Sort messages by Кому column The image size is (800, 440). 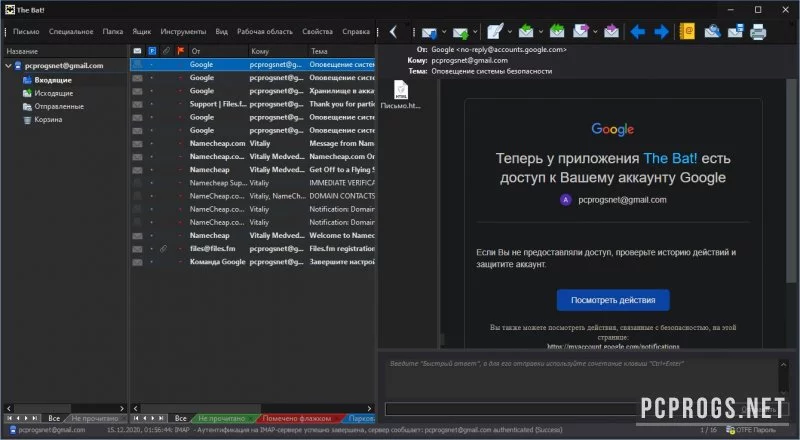[x=278, y=51]
